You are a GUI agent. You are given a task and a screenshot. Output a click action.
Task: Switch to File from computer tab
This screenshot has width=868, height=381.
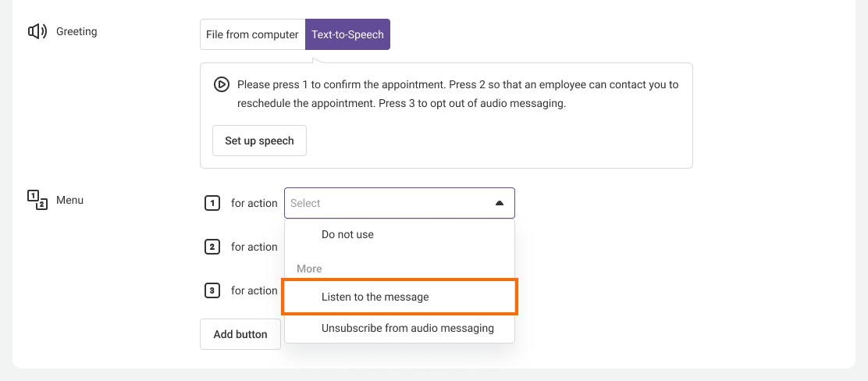click(x=252, y=34)
